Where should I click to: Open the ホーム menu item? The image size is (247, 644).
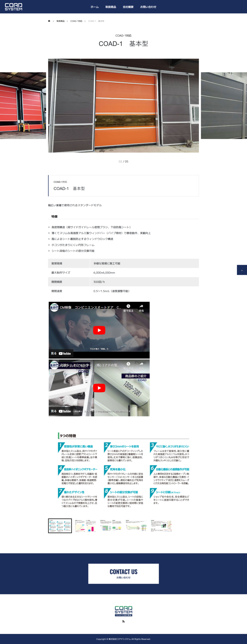point(95,7)
